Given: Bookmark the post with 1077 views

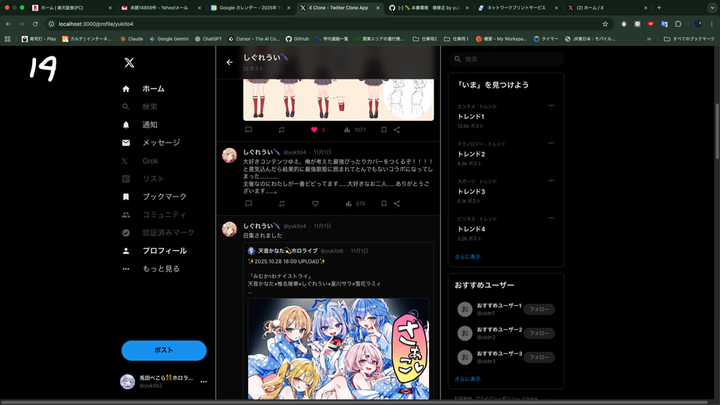Looking at the screenshot, I should 384,129.
